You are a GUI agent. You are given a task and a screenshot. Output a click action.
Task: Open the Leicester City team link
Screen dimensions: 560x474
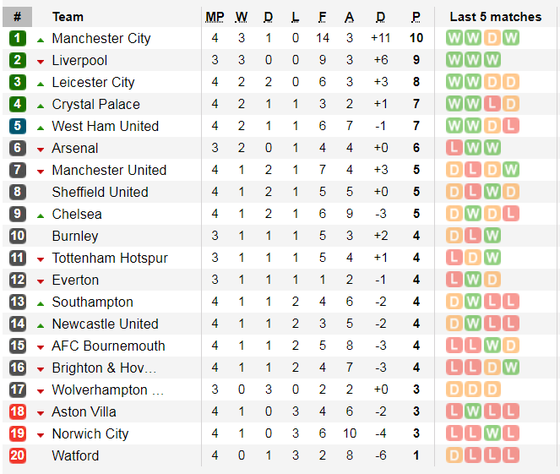(x=93, y=82)
